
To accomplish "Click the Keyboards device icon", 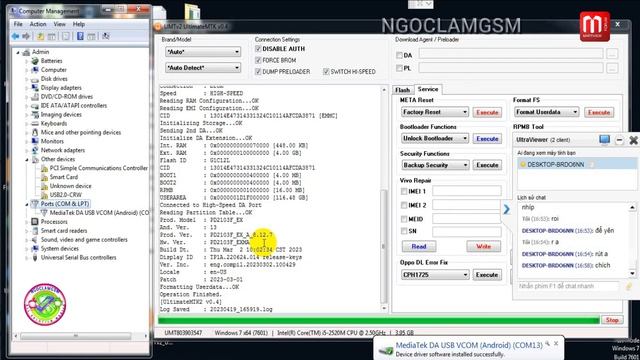I will point(35,124).
